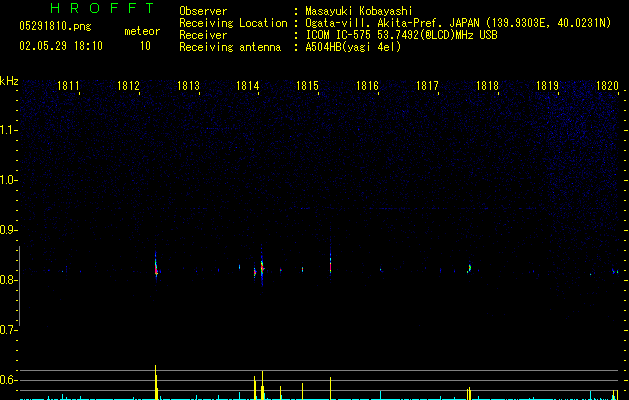Click the date stamp 02.05.29 18:10
This screenshot has height=400, width=629.
tap(61, 46)
